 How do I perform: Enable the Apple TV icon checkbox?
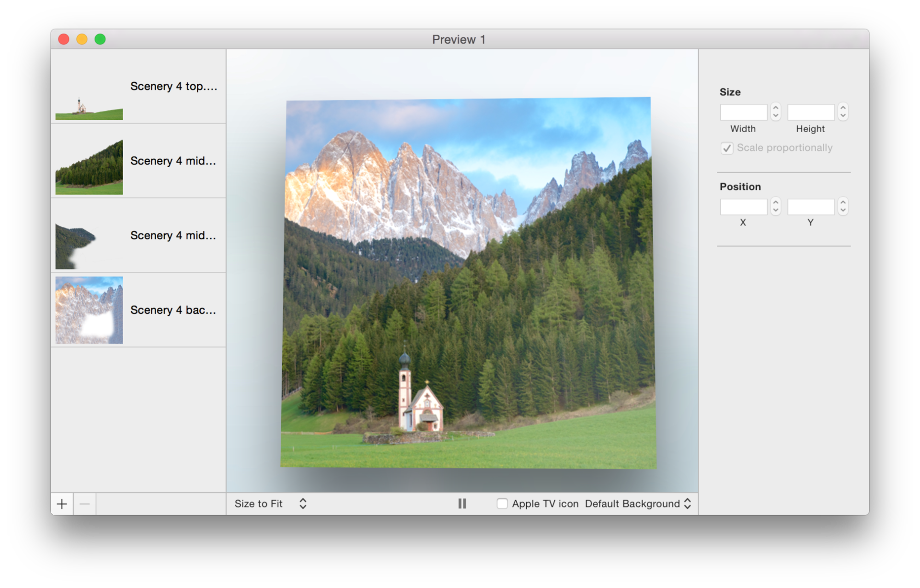point(502,504)
